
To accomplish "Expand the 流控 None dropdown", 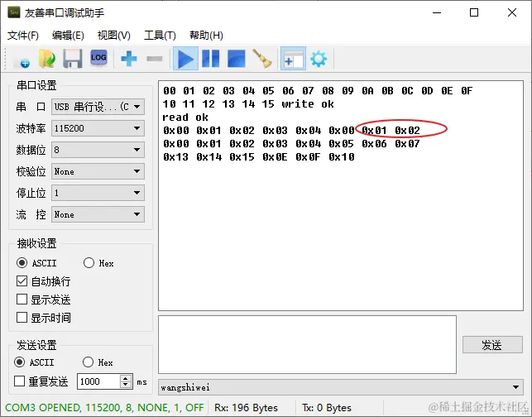I will click(98, 214).
